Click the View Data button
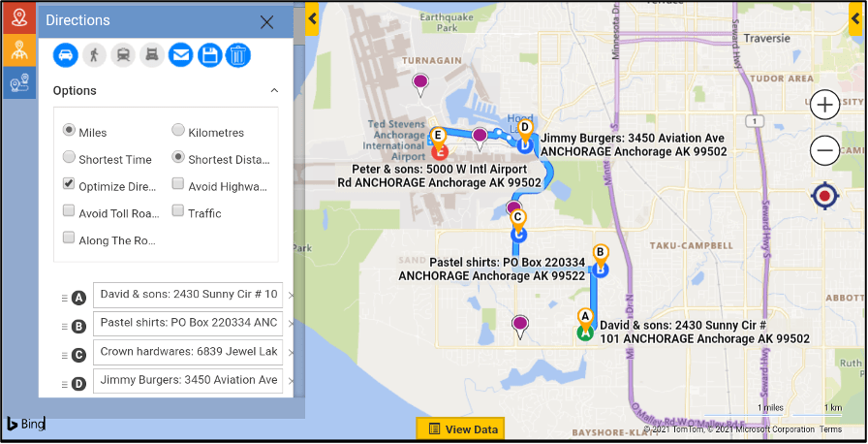 pyautogui.click(x=462, y=428)
